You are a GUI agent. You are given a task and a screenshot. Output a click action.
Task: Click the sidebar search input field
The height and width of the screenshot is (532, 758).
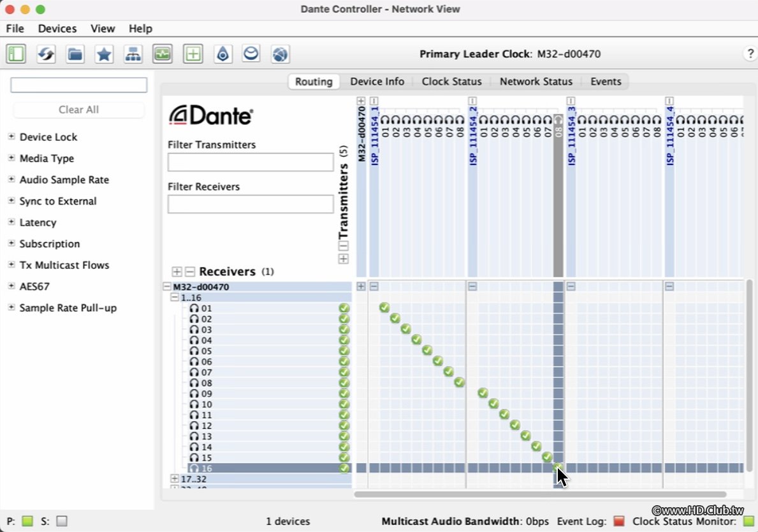pos(79,85)
